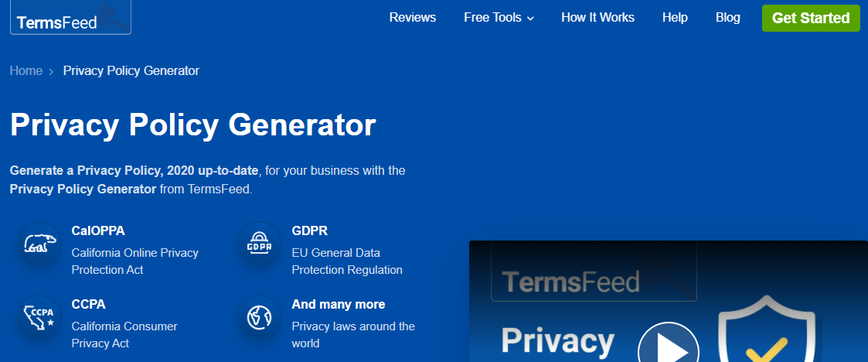This screenshot has height=362, width=868.
Task: Open the Help page
Action: pos(675,18)
